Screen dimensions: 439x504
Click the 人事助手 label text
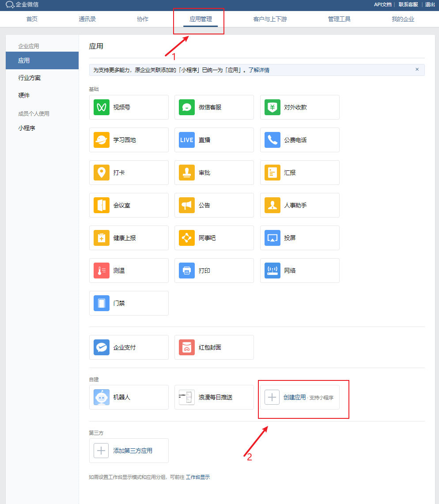point(295,205)
